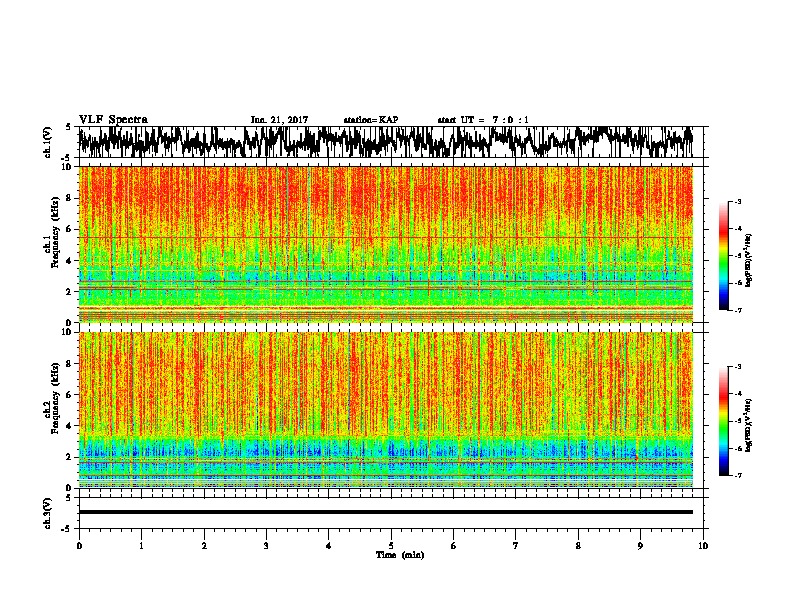
Task: Click time-axis tick label "10" at the bottom
Action: click(x=703, y=546)
